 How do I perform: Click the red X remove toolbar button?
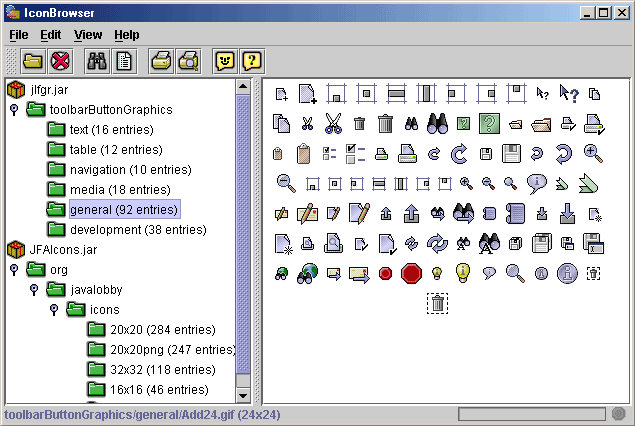tap(60, 61)
